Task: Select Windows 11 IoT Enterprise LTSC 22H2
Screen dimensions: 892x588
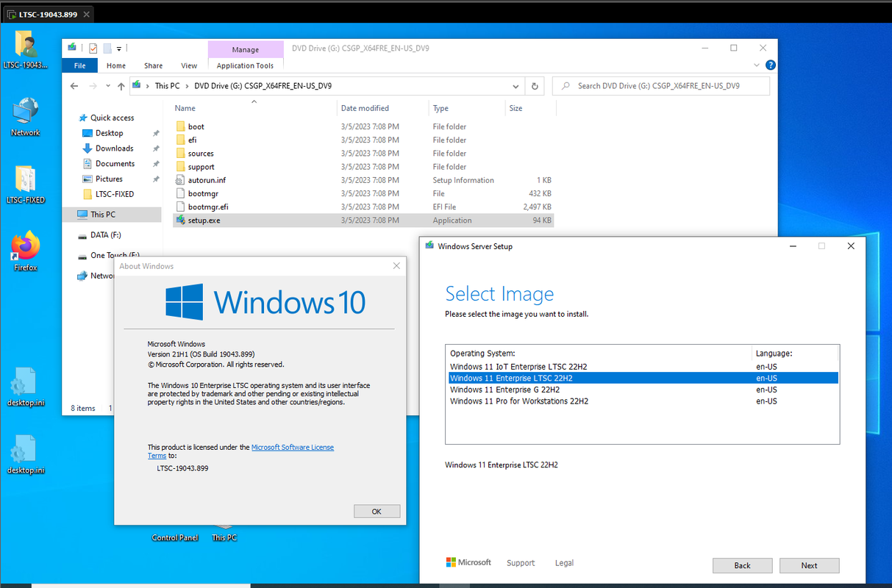Action: click(643, 366)
